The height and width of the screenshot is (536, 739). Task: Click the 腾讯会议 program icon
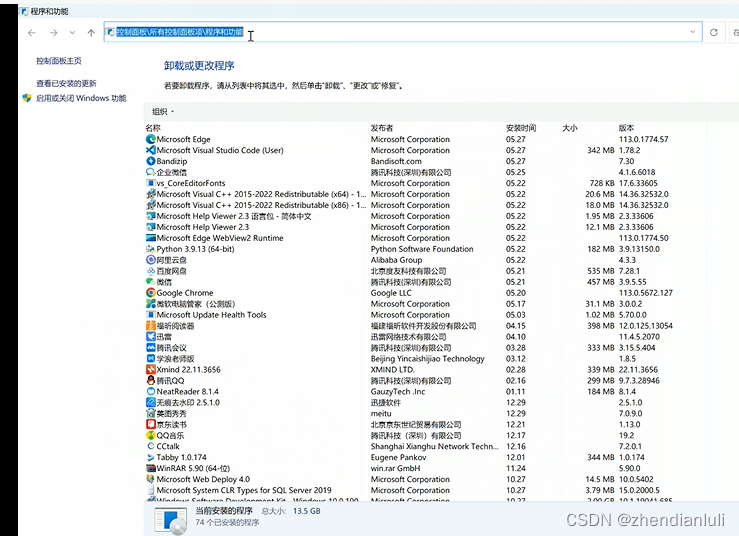pyautogui.click(x=150, y=347)
